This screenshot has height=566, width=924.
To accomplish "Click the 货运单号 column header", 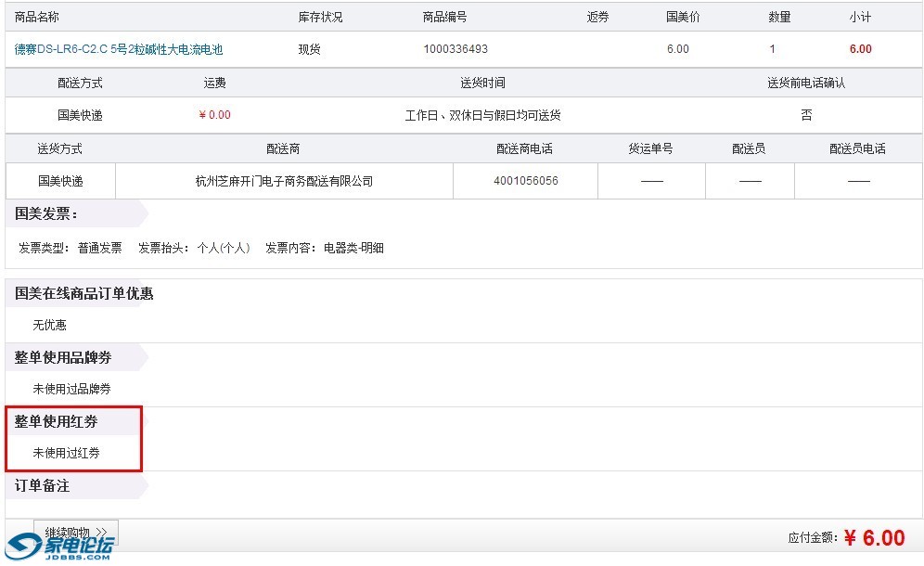I will point(650,148).
